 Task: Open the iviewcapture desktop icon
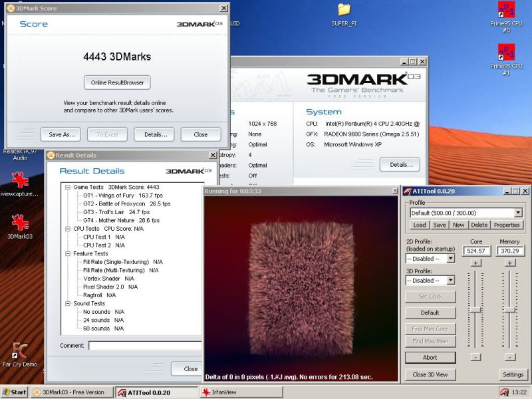click(x=20, y=180)
